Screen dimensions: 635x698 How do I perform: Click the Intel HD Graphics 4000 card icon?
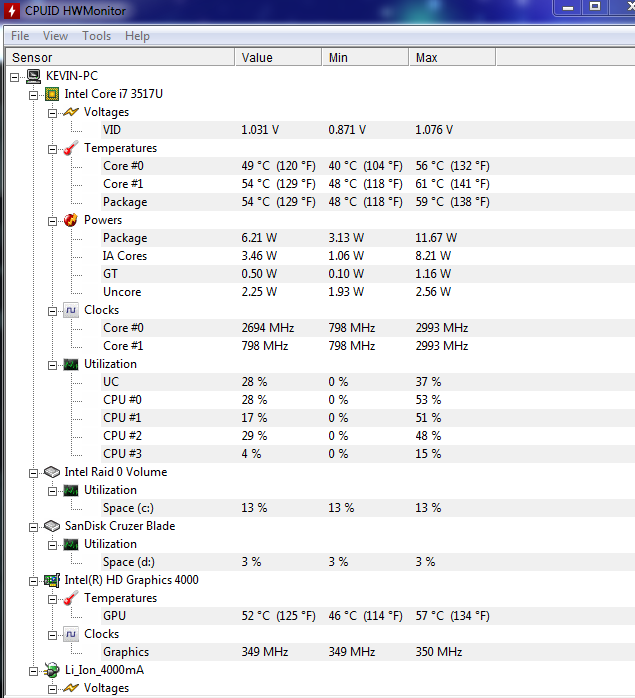coord(52,580)
